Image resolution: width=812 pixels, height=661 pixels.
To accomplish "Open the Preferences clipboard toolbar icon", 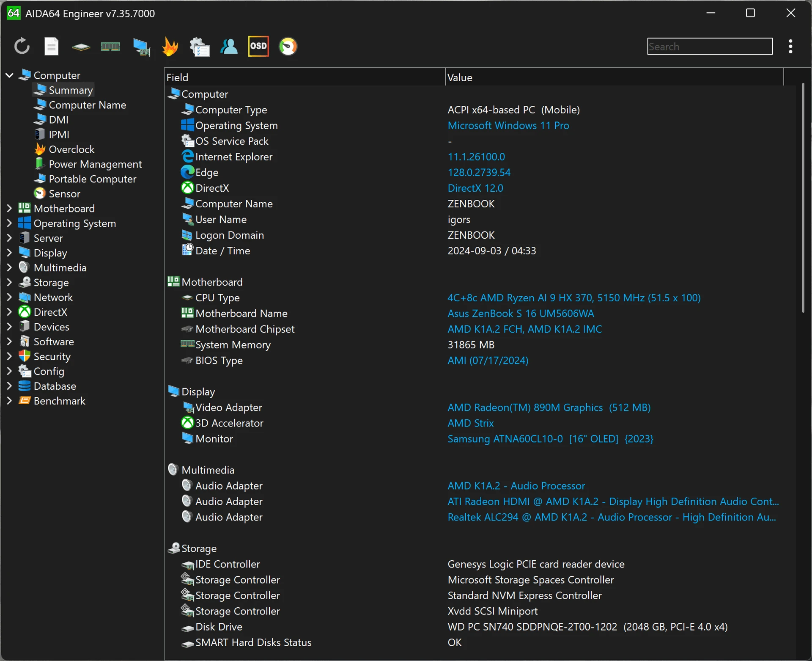I will click(x=200, y=47).
